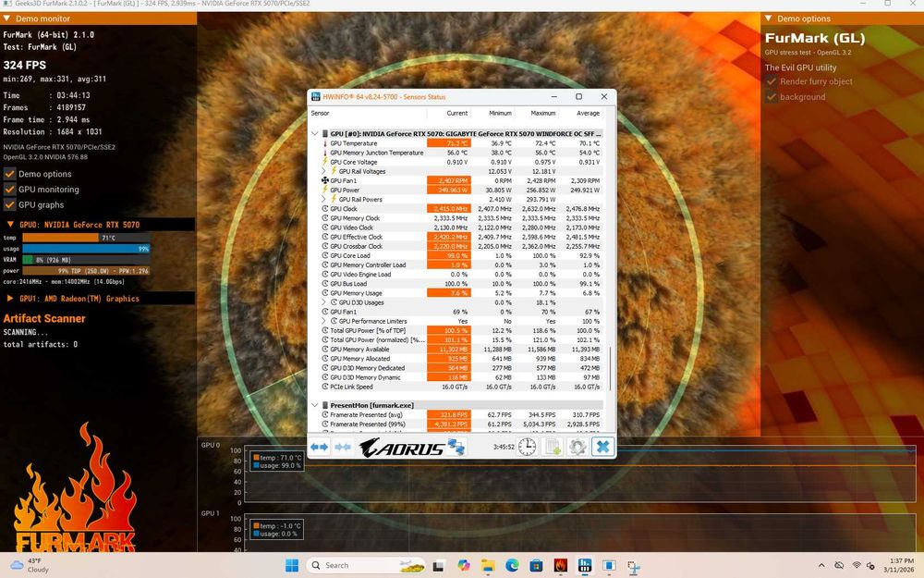Viewport: 924px width, 578px height.
Task: Open the Snipping Tool taskbar icon
Action: pos(633,567)
